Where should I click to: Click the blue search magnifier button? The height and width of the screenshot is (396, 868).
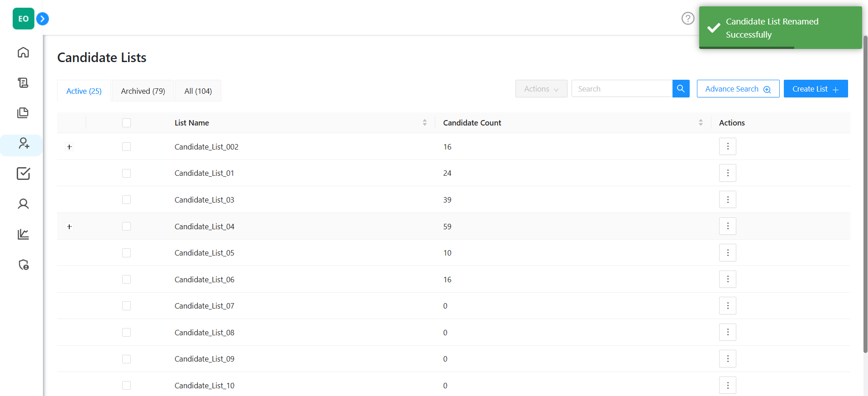point(681,89)
